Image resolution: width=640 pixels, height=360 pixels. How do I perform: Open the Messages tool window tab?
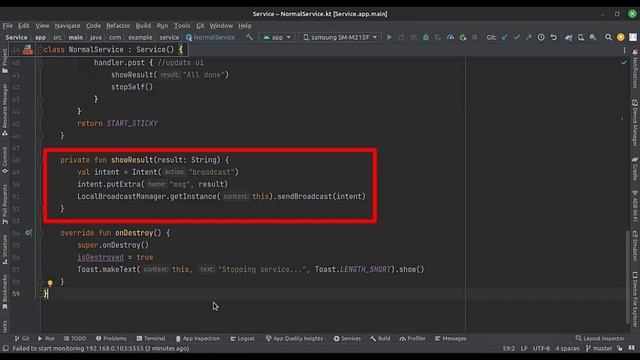tap(450, 338)
